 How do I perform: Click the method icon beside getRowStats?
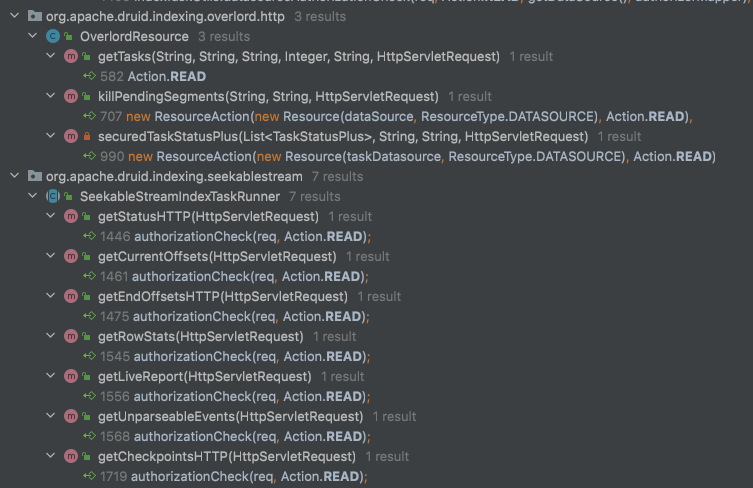[x=71, y=336]
